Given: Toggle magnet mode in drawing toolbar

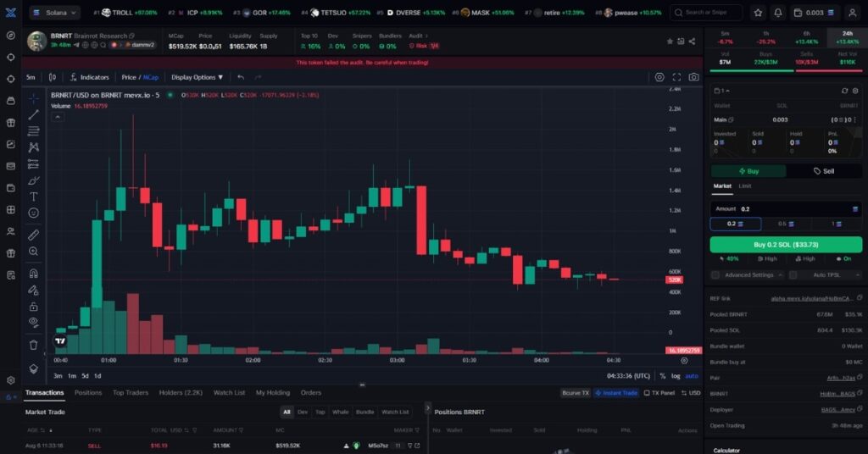Looking at the screenshot, I should (x=33, y=274).
